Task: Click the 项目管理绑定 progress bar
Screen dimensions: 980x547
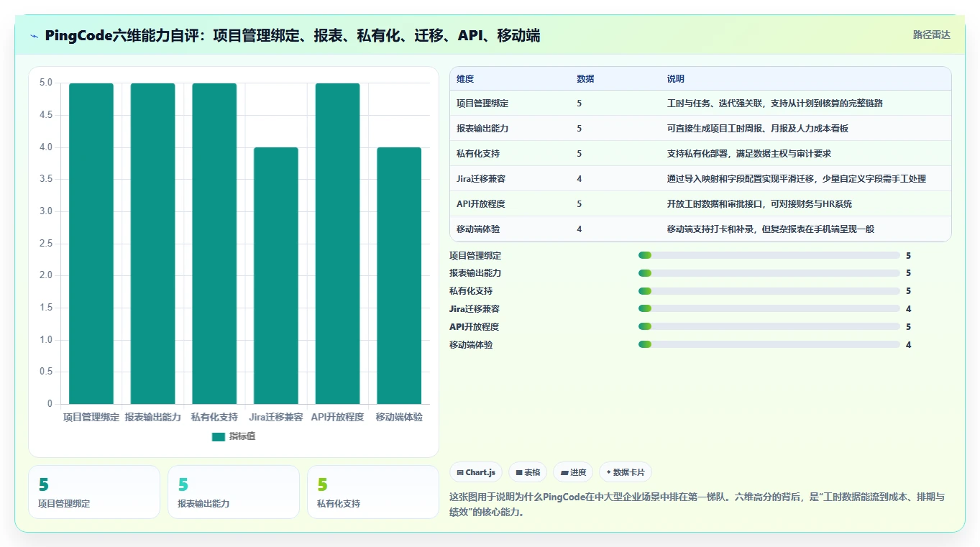Action: pos(769,255)
